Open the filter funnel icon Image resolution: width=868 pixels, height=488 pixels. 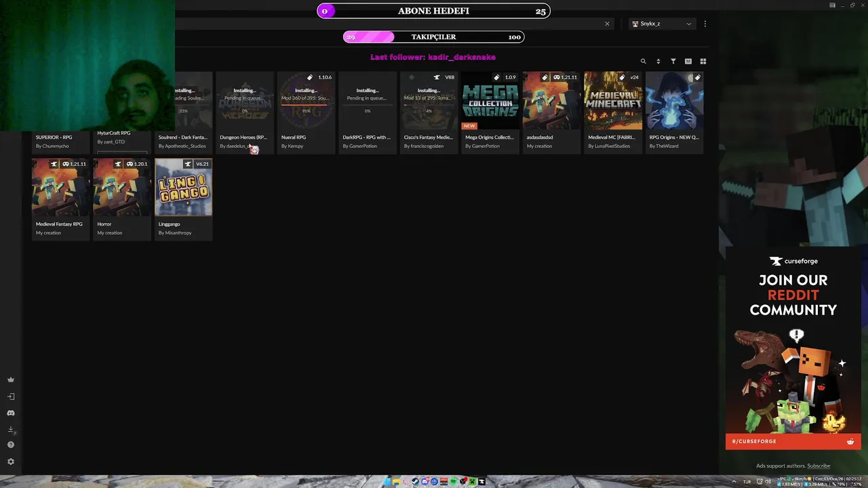[673, 61]
